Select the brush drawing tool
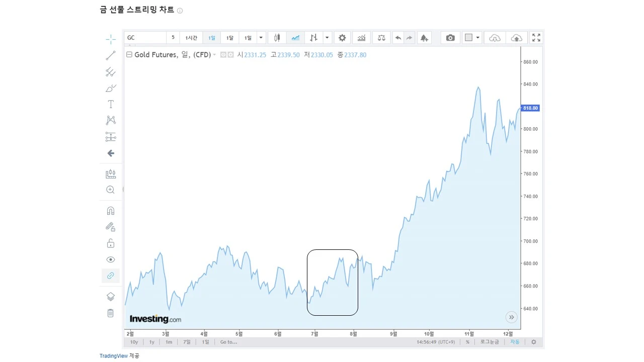This screenshot has width=644, height=362. point(111,88)
